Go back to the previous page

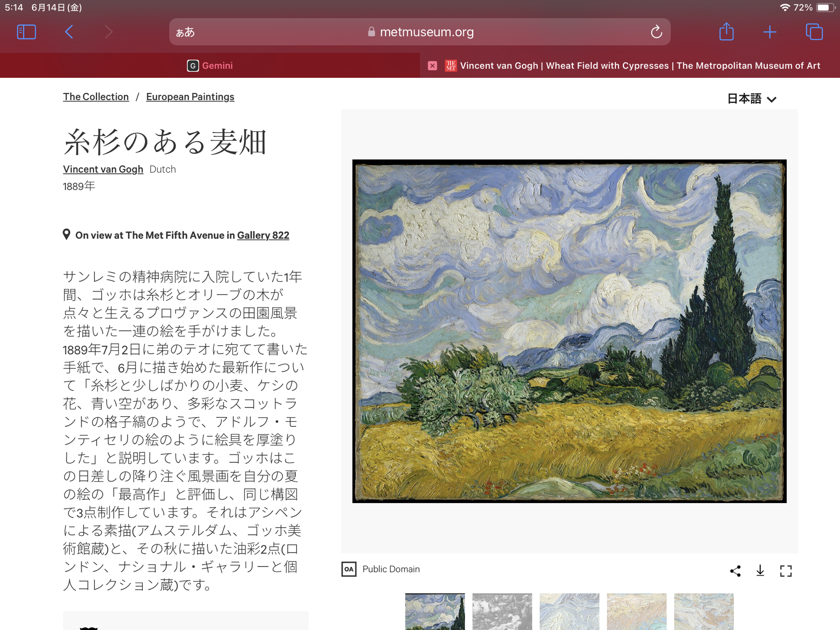69,32
